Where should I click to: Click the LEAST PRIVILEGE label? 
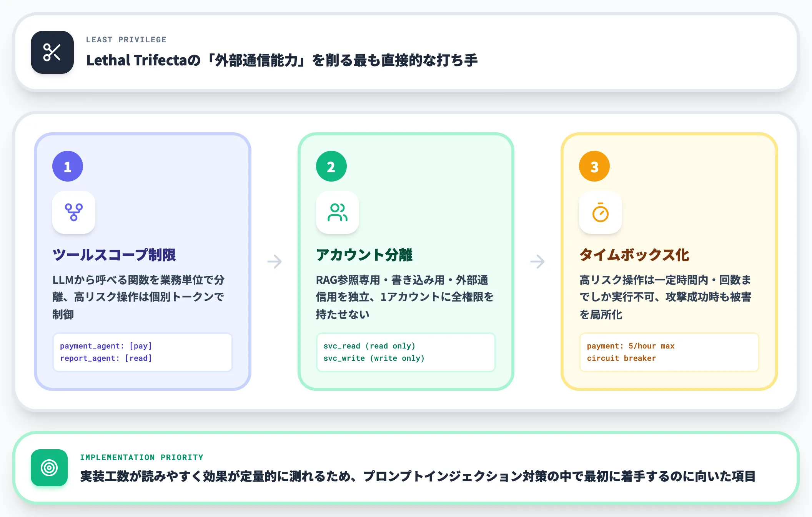(x=126, y=40)
